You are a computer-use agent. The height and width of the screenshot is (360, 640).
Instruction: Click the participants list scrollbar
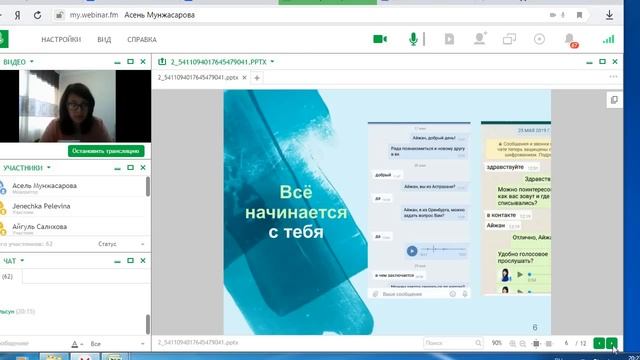(x=148, y=186)
